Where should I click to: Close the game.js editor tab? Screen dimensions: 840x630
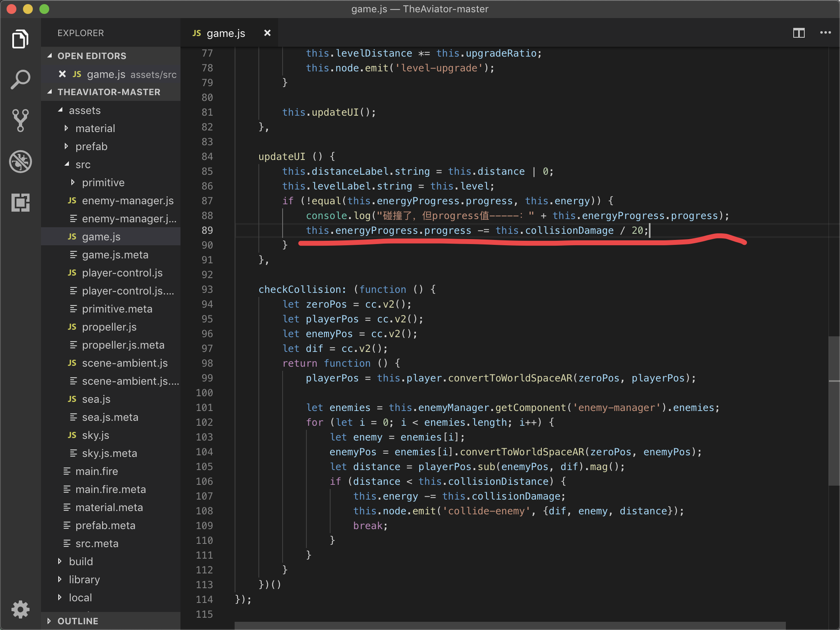click(267, 33)
